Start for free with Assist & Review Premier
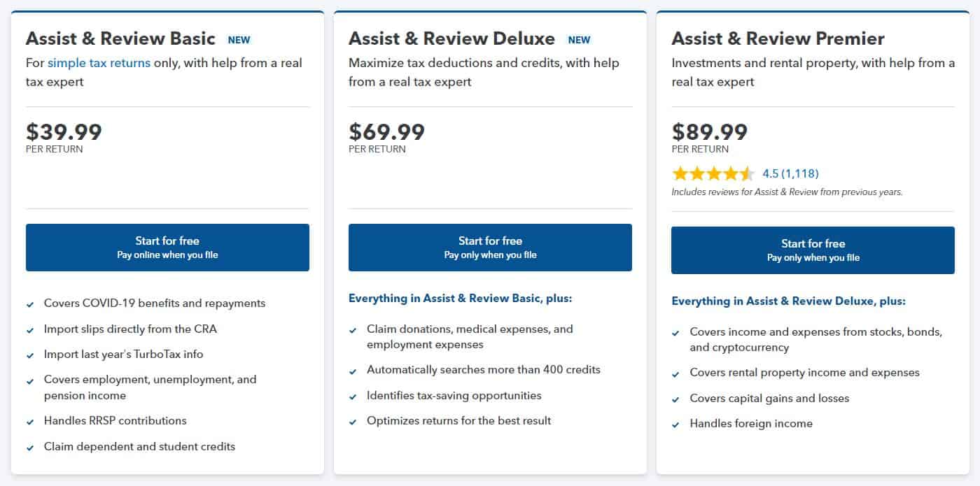Image resolution: width=980 pixels, height=486 pixels. click(813, 250)
